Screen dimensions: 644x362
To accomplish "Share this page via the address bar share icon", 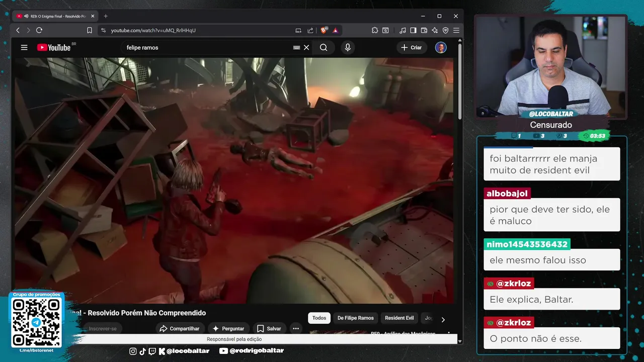I will pyautogui.click(x=310, y=30).
